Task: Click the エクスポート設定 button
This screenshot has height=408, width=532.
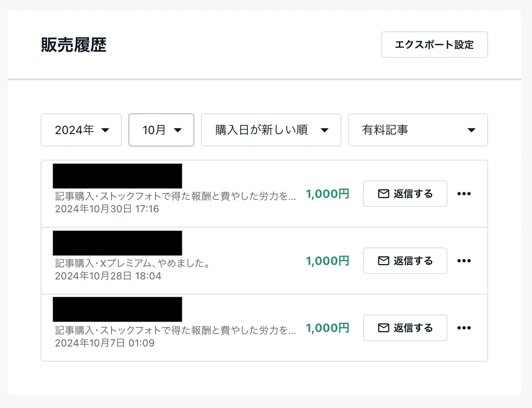Action: pos(434,45)
